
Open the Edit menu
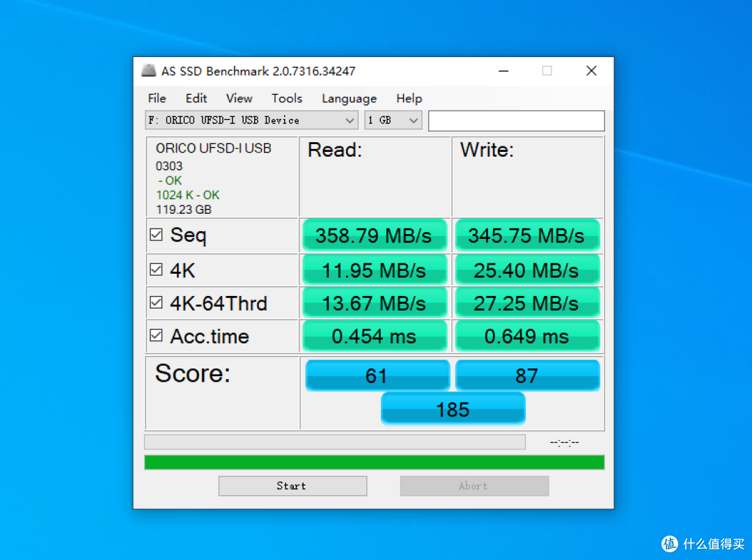196,98
